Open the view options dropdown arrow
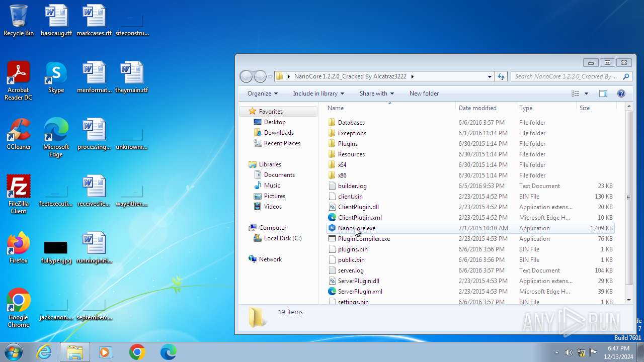This screenshot has height=362, width=644. (586, 94)
